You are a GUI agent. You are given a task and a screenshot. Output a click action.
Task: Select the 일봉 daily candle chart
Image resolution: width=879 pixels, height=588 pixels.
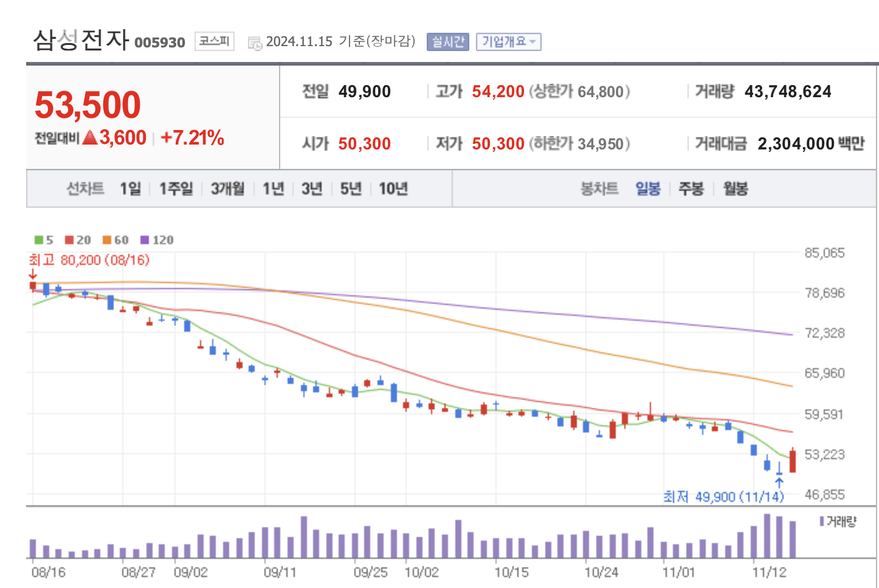click(x=648, y=189)
